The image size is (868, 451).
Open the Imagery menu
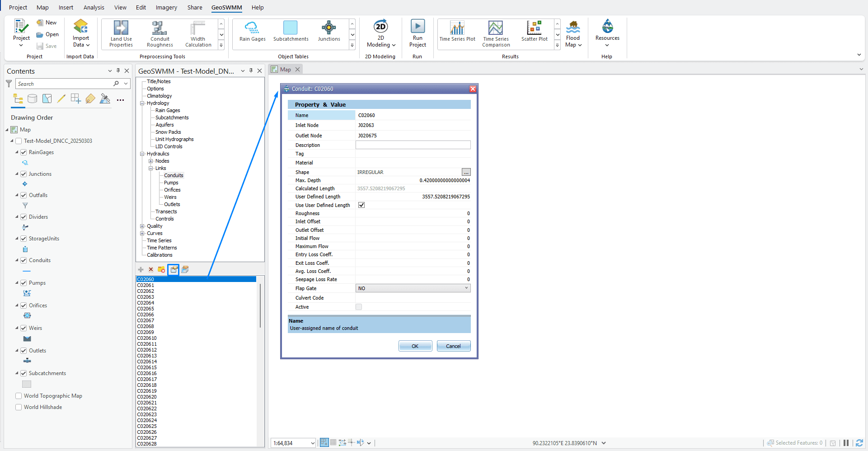pyautogui.click(x=165, y=7)
